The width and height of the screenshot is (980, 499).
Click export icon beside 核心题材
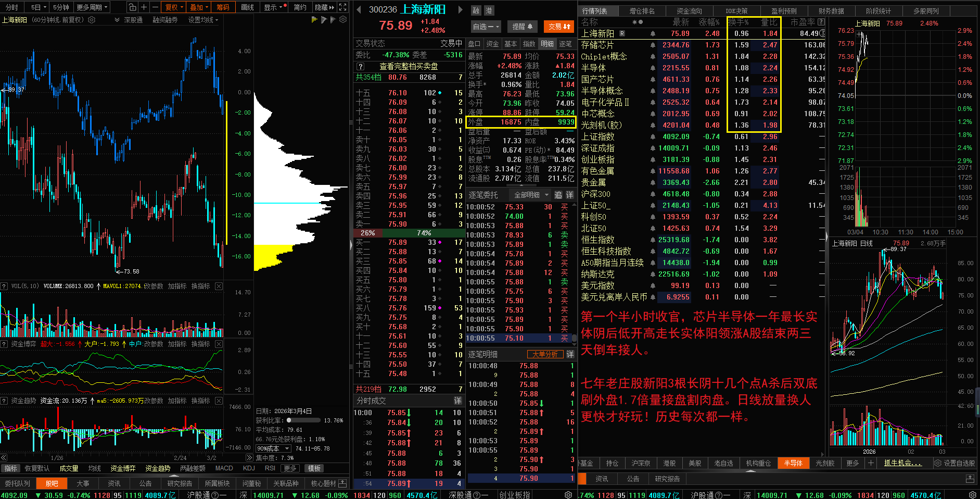342,483
